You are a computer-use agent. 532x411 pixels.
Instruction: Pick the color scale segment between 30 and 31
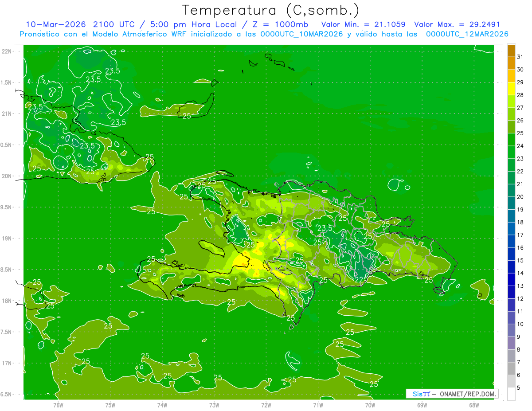click(x=511, y=63)
